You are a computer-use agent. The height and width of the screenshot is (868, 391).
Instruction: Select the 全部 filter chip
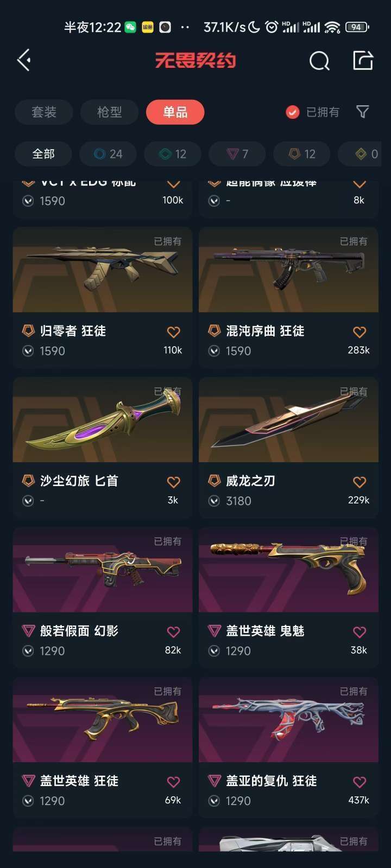tap(43, 154)
